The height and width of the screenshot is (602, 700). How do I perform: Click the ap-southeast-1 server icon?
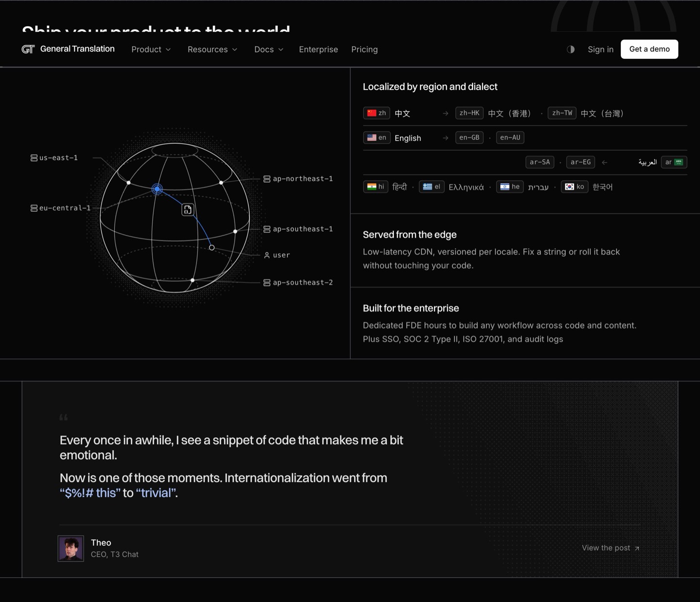click(x=267, y=229)
